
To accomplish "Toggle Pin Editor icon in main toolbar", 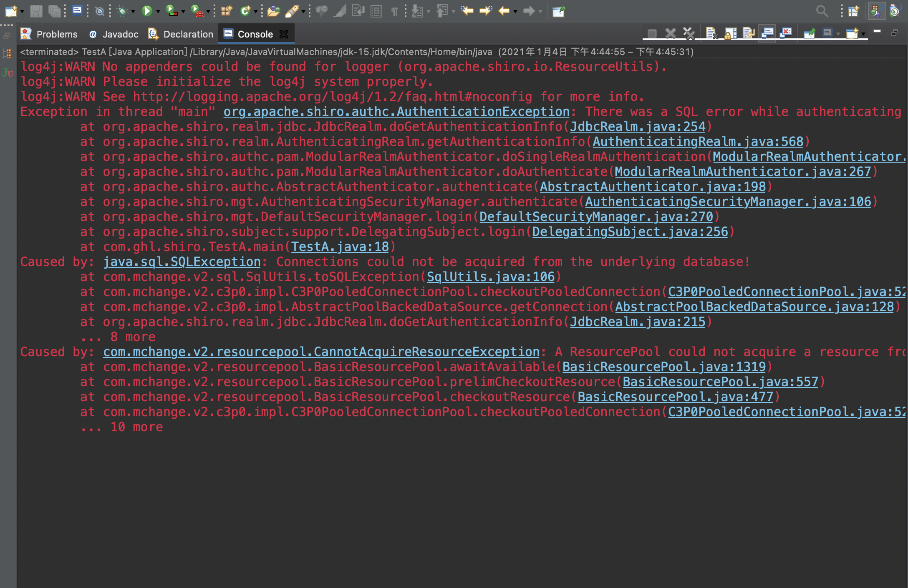I will click(x=558, y=11).
